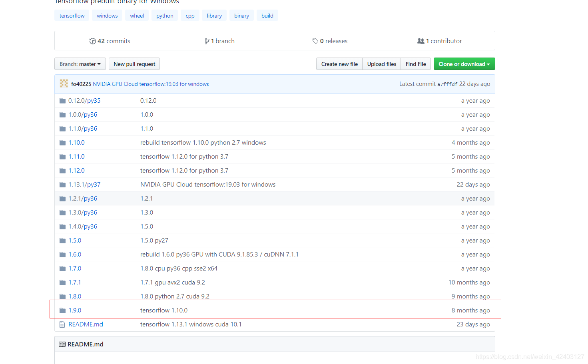The image size is (588, 364).
Task: Open the Branch: master dropdown
Action: point(80,64)
